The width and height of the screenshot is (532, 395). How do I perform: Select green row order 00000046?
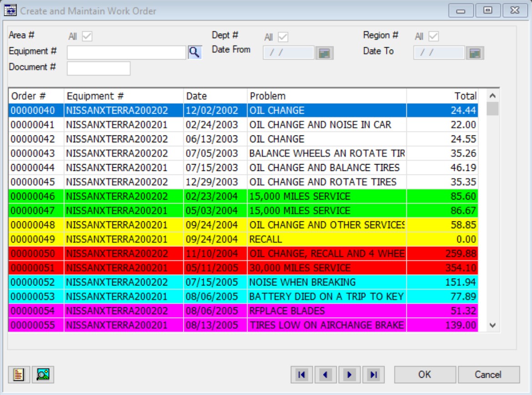pyautogui.click(x=243, y=196)
